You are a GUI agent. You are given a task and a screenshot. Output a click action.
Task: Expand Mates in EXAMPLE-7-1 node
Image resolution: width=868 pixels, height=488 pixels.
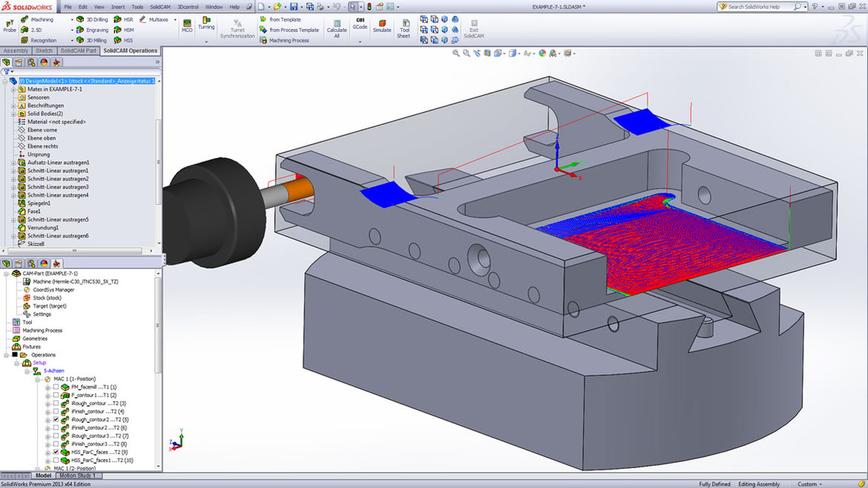pyautogui.click(x=14, y=89)
